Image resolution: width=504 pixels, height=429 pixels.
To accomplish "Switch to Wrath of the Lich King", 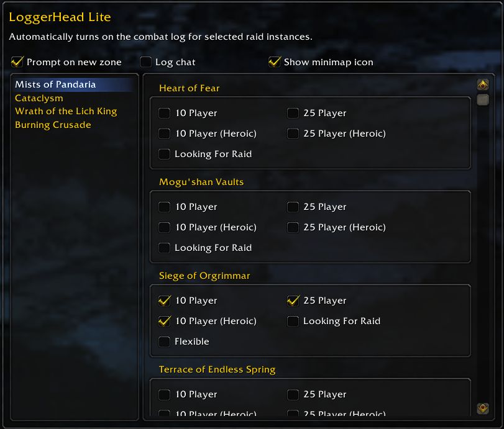I will (66, 111).
